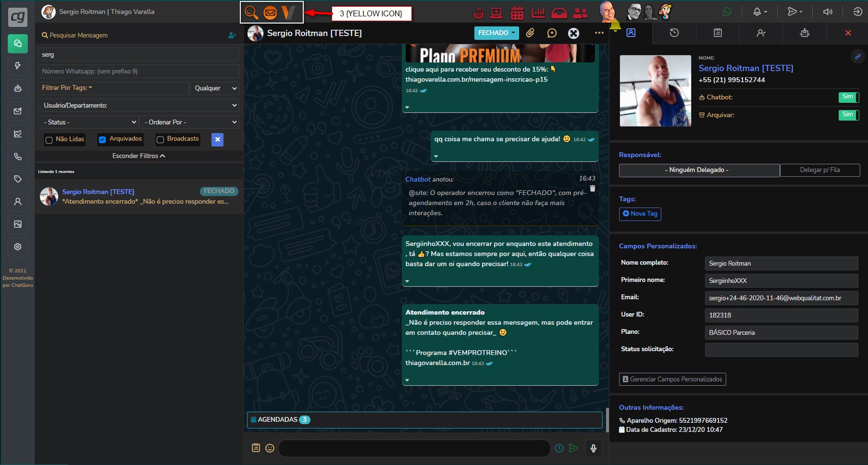Expand the AGENDADAS scheduled messages bar

point(425,420)
